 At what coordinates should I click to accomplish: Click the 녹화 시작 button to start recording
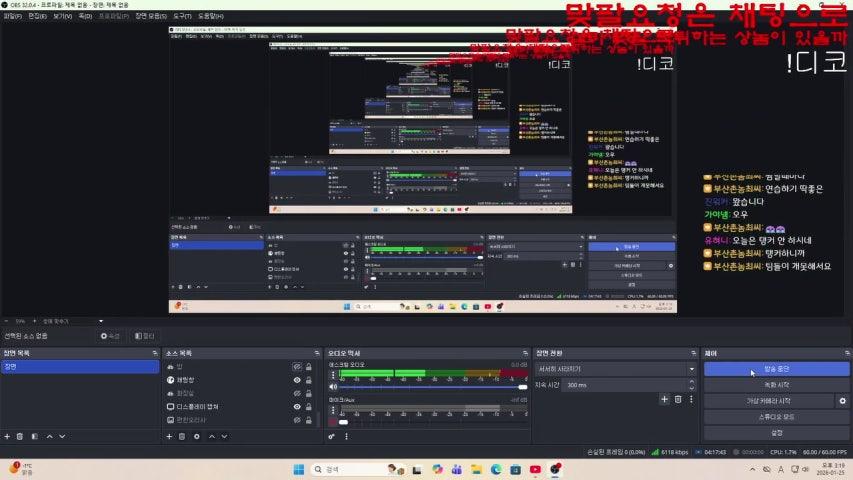point(776,385)
